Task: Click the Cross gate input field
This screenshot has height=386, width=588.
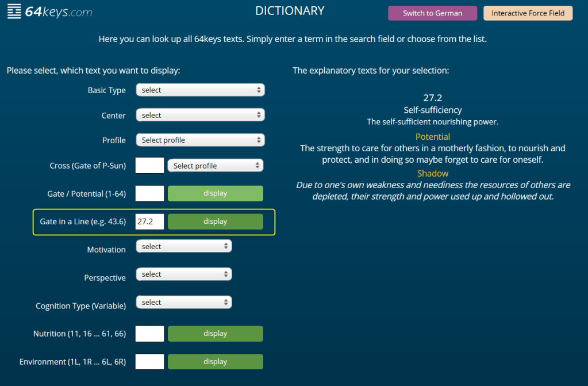Action: pos(149,166)
